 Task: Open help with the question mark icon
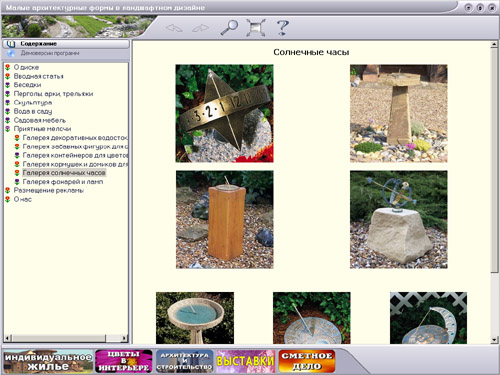(283, 27)
